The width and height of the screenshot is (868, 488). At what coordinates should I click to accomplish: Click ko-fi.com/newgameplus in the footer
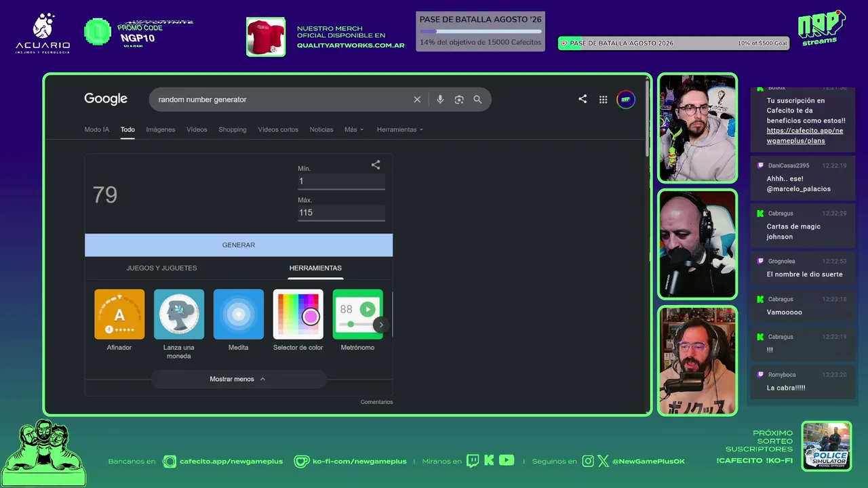pyautogui.click(x=359, y=462)
